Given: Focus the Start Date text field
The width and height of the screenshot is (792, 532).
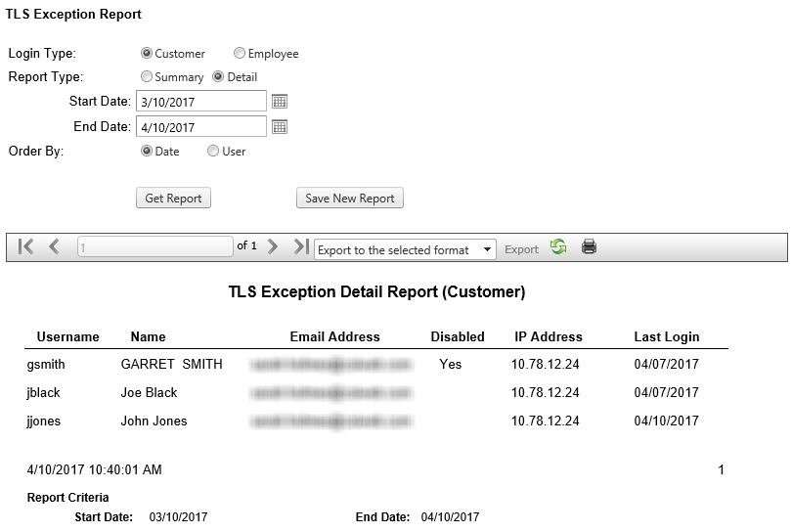Looking at the screenshot, I should [x=200, y=101].
